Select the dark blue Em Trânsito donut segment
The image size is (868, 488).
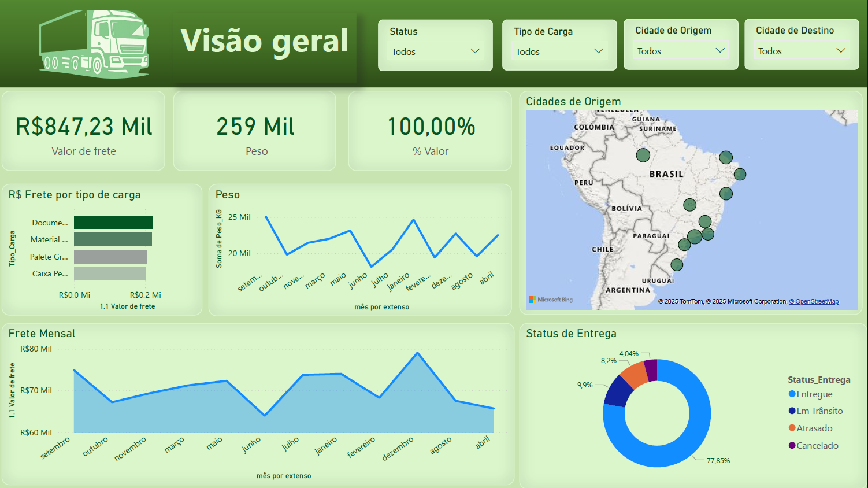(x=614, y=393)
